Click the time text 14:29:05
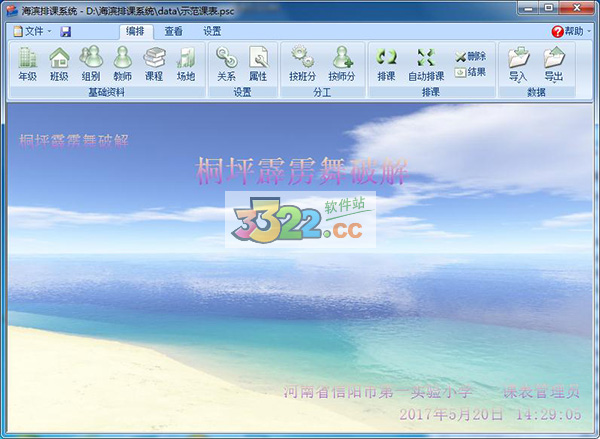The width and height of the screenshot is (600, 439). click(x=548, y=414)
